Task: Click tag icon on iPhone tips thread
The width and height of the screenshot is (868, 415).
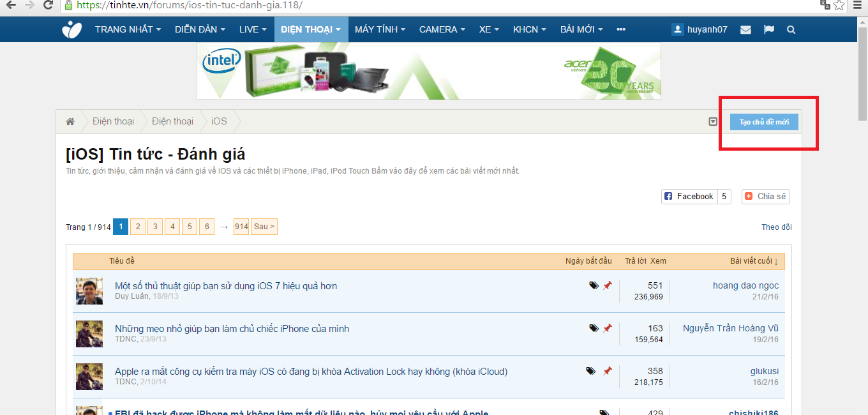Action: click(x=594, y=328)
